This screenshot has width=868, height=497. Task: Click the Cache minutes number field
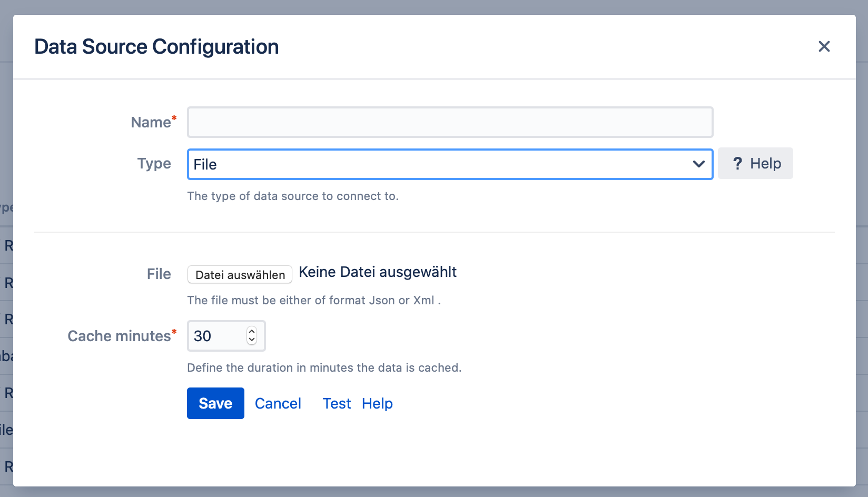point(217,336)
